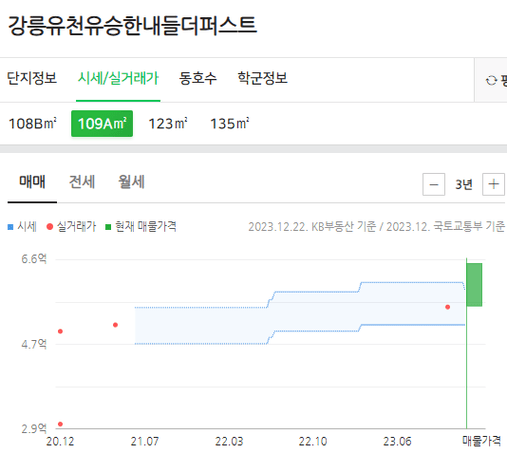Increase chart period with plus button
The width and height of the screenshot is (507, 475).
tap(493, 184)
